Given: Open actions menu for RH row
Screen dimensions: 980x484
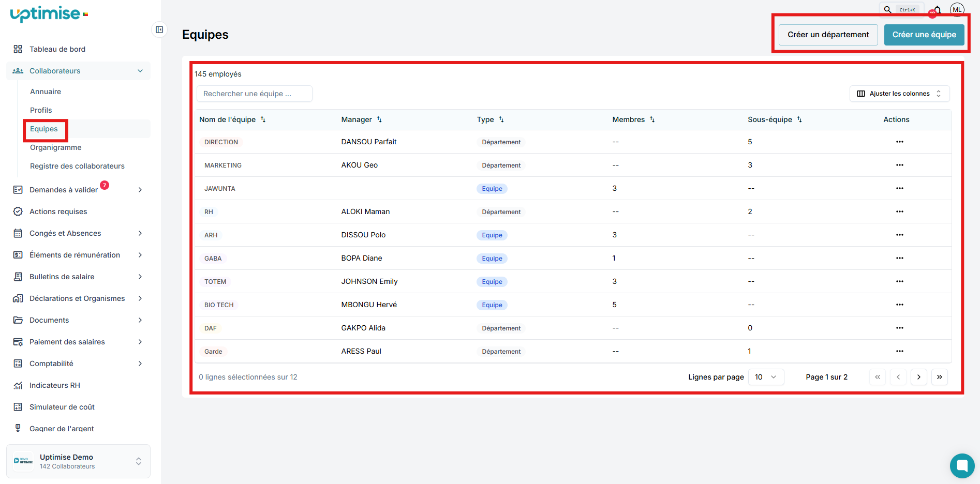Looking at the screenshot, I should click(900, 211).
